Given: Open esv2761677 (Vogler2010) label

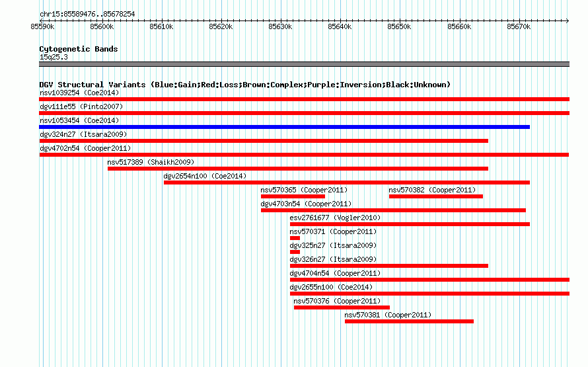Looking at the screenshot, I should coord(335,218).
